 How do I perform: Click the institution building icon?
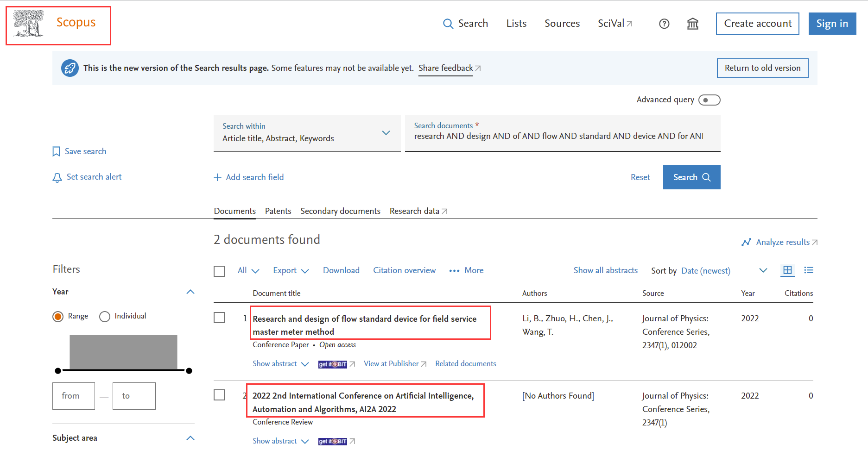point(693,24)
